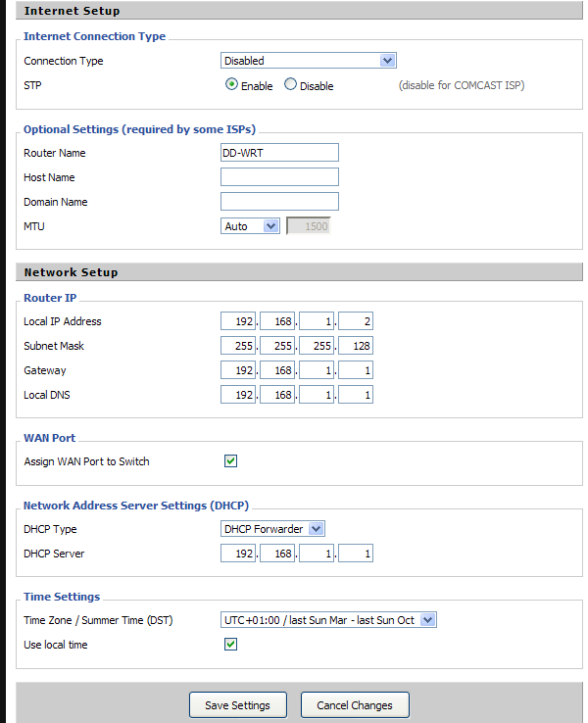Select the STP Disable radio button
Image resolution: width=588 pixels, height=723 pixels.
tap(290, 84)
